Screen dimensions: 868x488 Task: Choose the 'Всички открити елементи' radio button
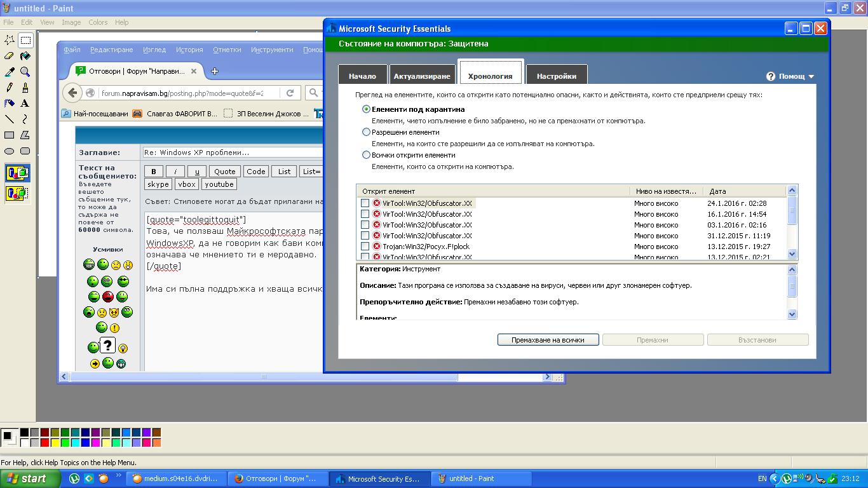tap(366, 155)
